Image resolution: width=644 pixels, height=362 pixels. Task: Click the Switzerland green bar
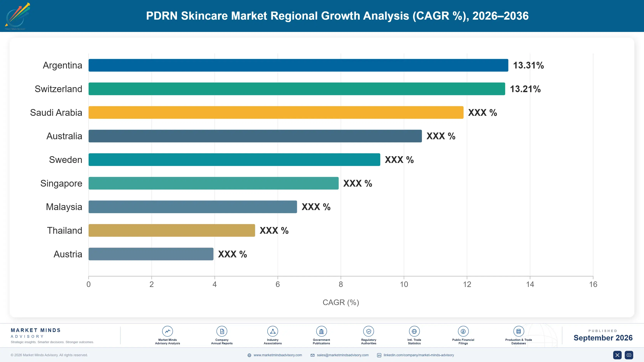(297, 89)
